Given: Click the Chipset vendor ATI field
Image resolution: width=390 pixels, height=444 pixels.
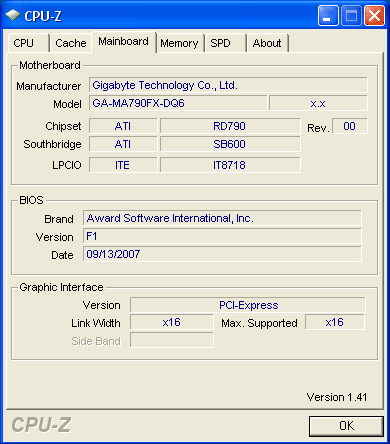Looking at the screenshot, I should pos(123,126).
